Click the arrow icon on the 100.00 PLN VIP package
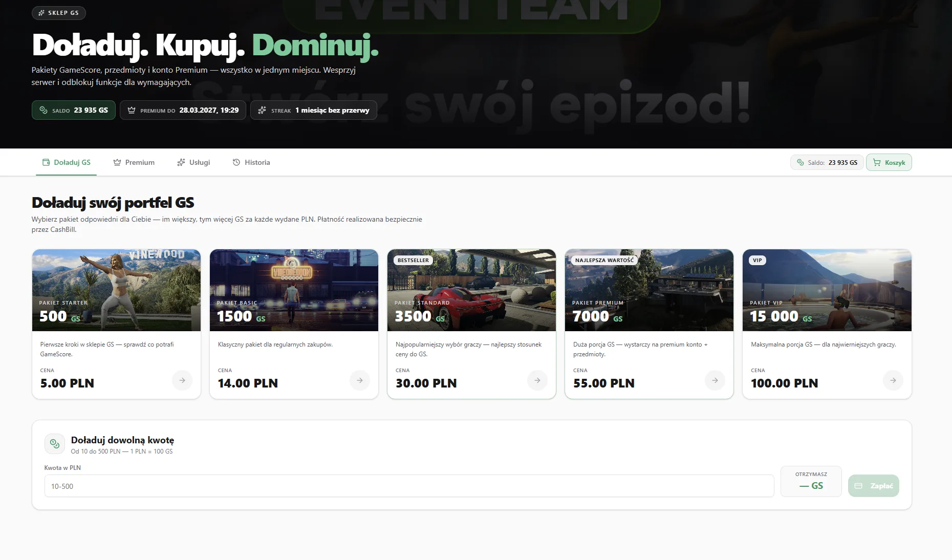This screenshot has height=560, width=952. (893, 380)
